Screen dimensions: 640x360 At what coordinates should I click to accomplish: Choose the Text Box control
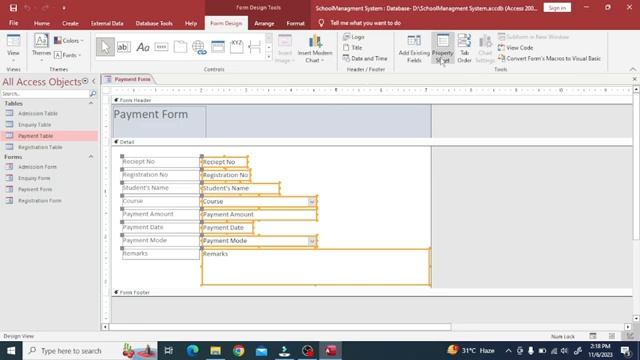[x=123, y=47]
